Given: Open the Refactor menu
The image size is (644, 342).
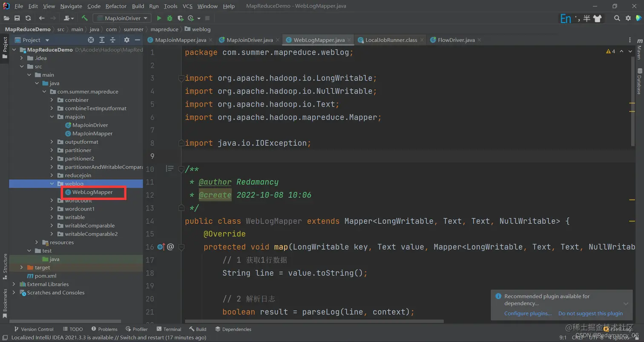Looking at the screenshot, I should point(116,6).
